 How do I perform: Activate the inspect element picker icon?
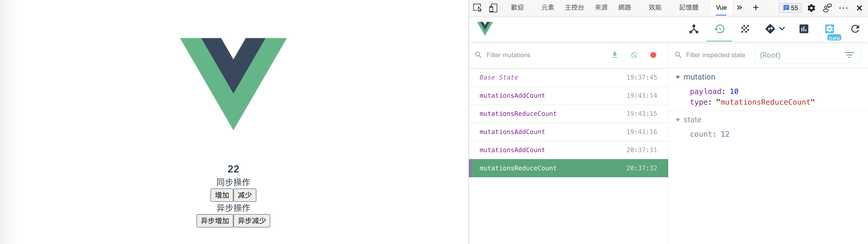[477, 8]
